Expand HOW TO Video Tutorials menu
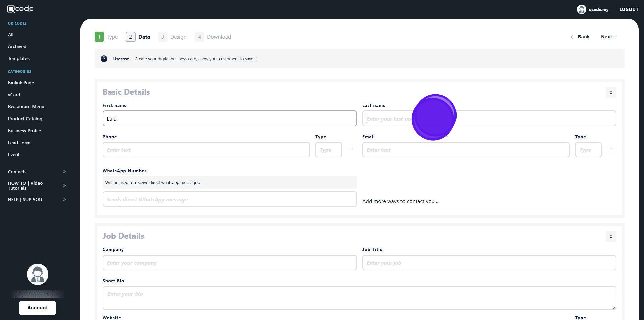The width and height of the screenshot is (644, 320). (x=64, y=186)
